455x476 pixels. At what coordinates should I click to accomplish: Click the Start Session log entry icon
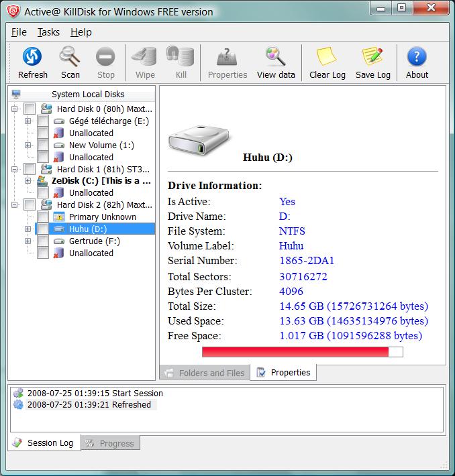click(x=18, y=393)
